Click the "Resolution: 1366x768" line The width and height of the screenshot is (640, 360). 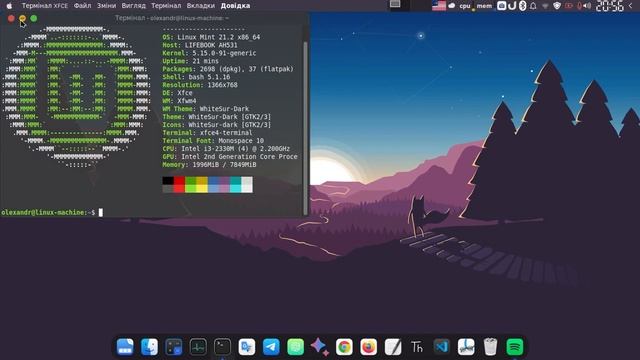pyautogui.click(x=200, y=85)
